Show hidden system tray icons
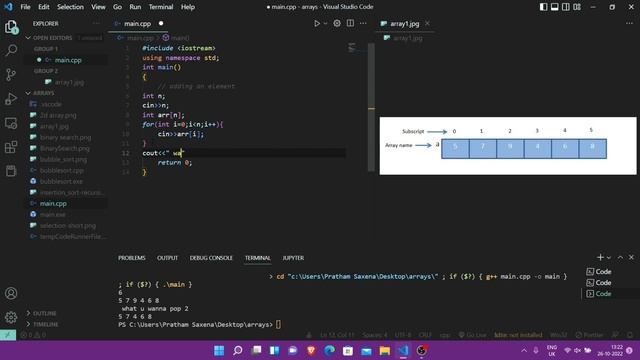Viewport: 640px width, 360px height. [x=524, y=351]
